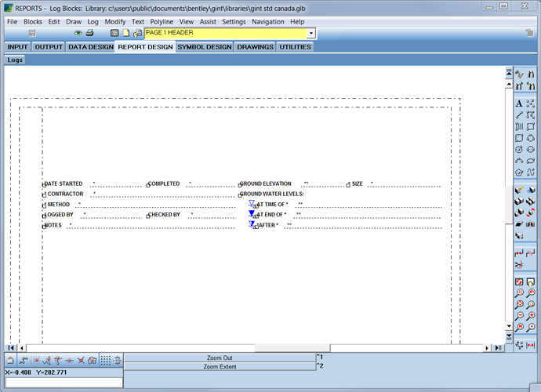Click the CONTRACTOR label in drawing
The height and width of the screenshot is (392, 541).
tap(65, 194)
